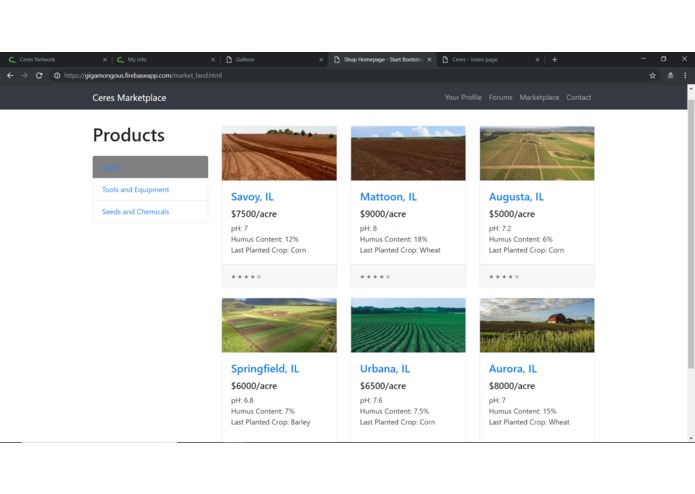The width and height of the screenshot is (695, 494).
Task: Open the Augusta, IL listing title
Action: (516, 197)
